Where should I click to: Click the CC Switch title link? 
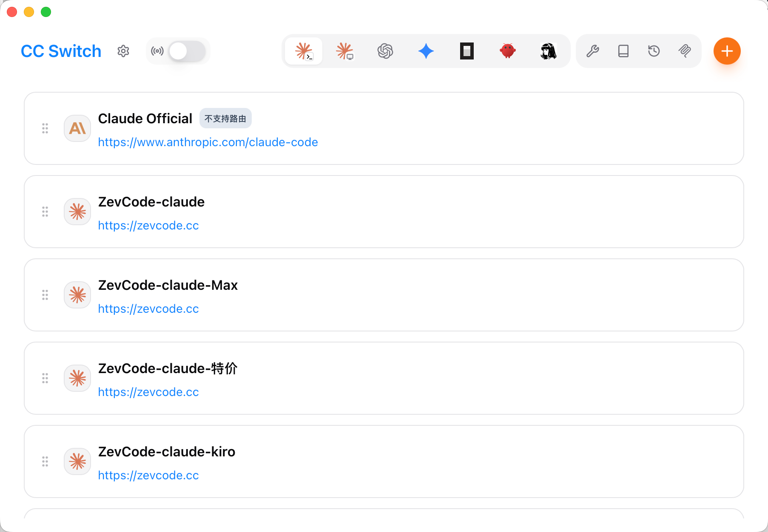click(61, 51)
